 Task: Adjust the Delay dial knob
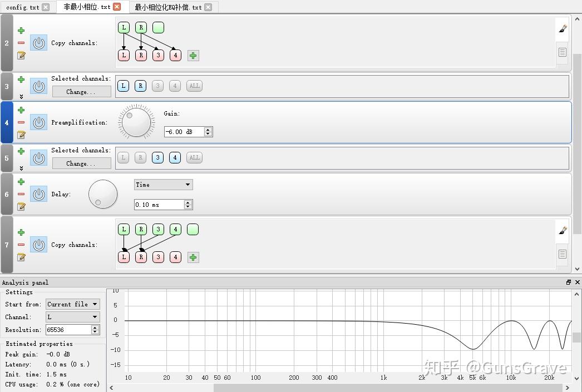pyautogui.click(x=103, y=194)
